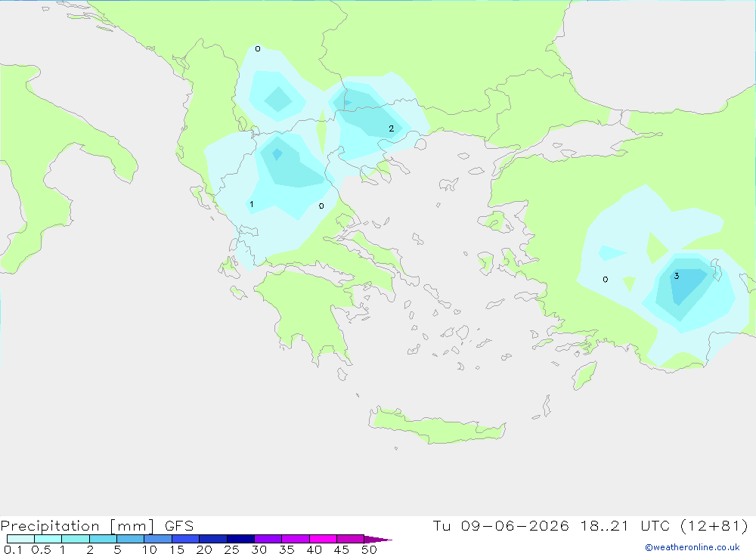Click the '(12+81)' forecast offset text
The width and height of the screenshot is (756, 554).
coord(714,525)
